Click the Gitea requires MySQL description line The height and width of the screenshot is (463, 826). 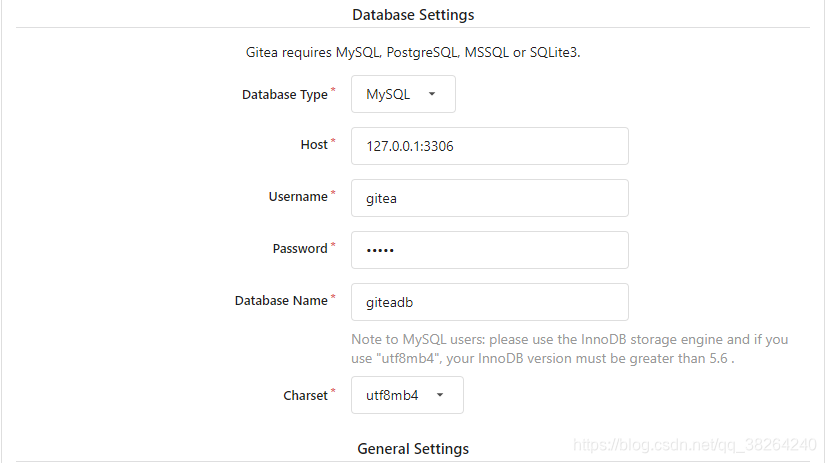(413, 53)
